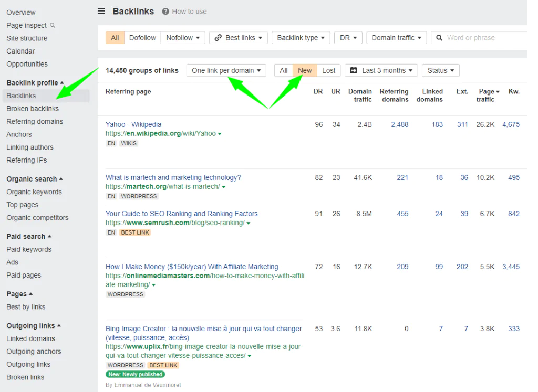This screenshot has height=392, width=538.
Task: Select the All follow-type filter
Action: pyautogui.click(x=115, y=38)
